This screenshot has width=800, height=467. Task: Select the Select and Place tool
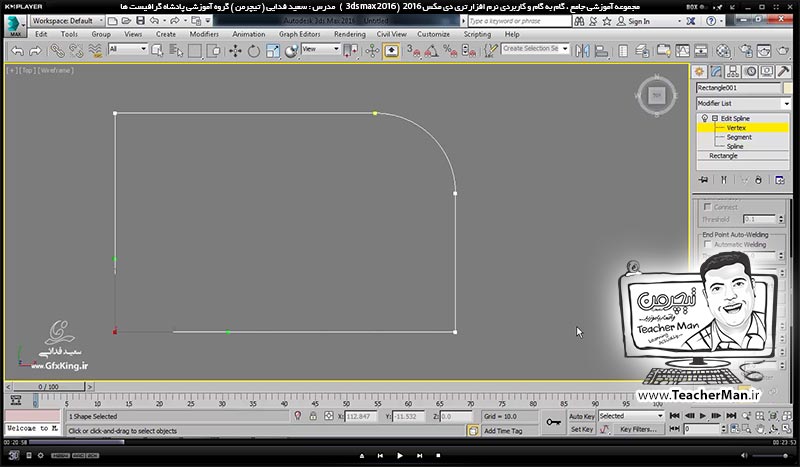291,51
